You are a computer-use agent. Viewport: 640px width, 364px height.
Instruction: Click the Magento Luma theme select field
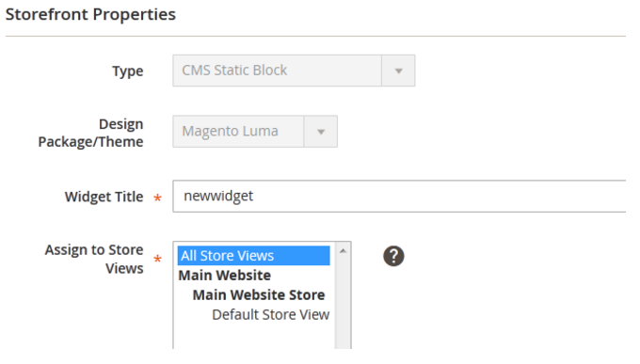[x=255, y=132]
